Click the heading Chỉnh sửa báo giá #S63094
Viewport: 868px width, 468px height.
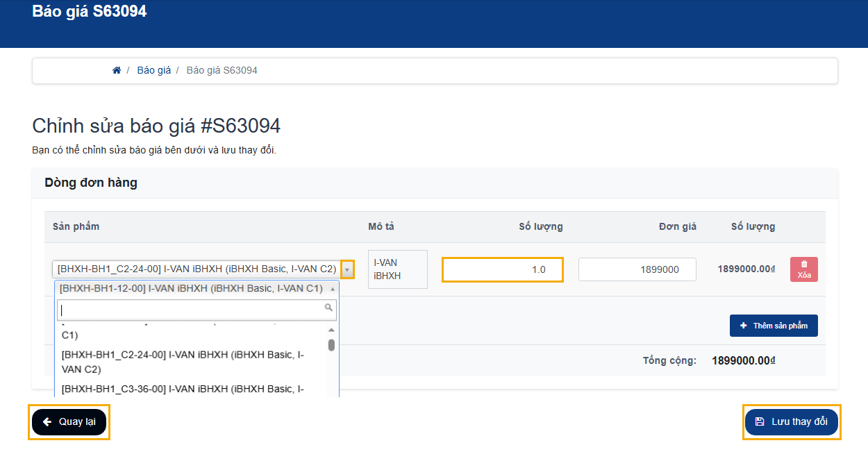156,126
